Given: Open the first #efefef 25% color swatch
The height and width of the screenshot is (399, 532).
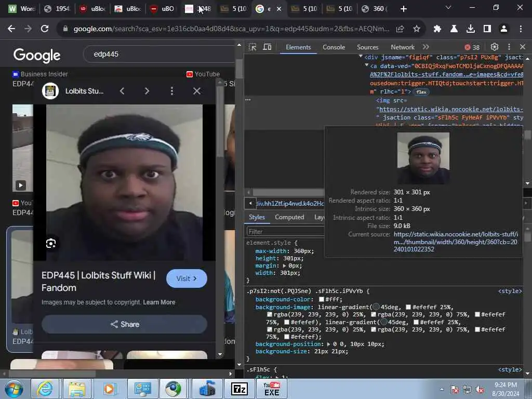Looking at the screenshot, I should click(408, 307).
